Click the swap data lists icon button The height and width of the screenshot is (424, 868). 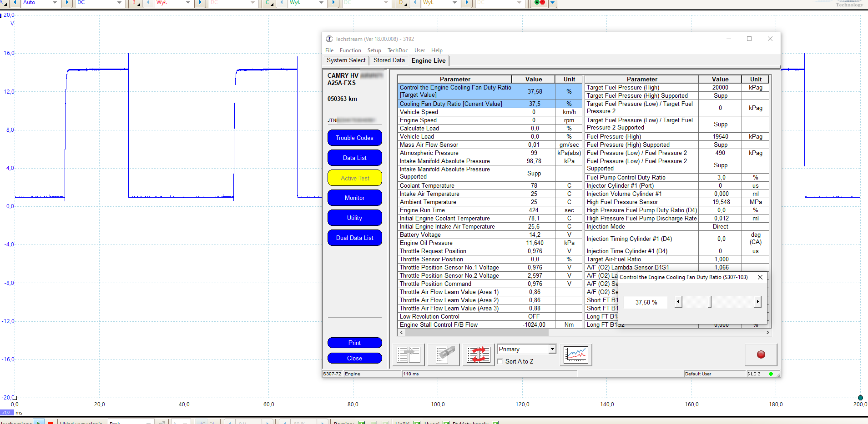478,354
